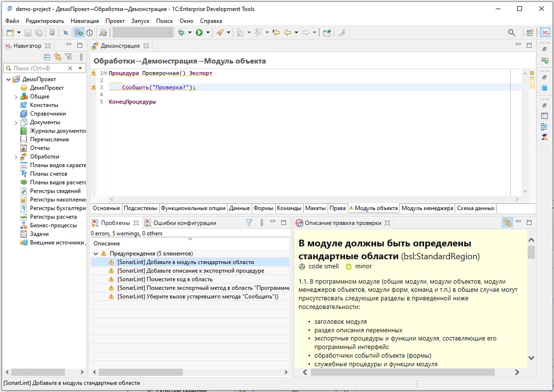Click the warning marker on line 3
The image size is (554, 392).
coord(94,87)
